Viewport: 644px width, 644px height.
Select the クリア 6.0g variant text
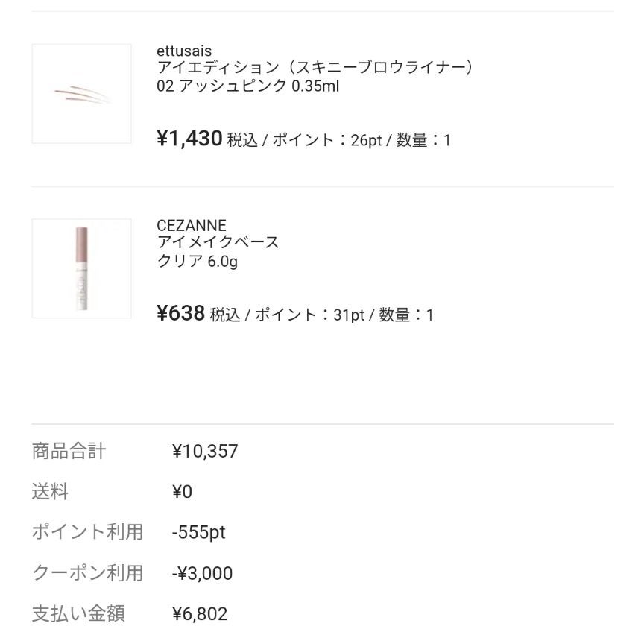click(x=198, y=261)
